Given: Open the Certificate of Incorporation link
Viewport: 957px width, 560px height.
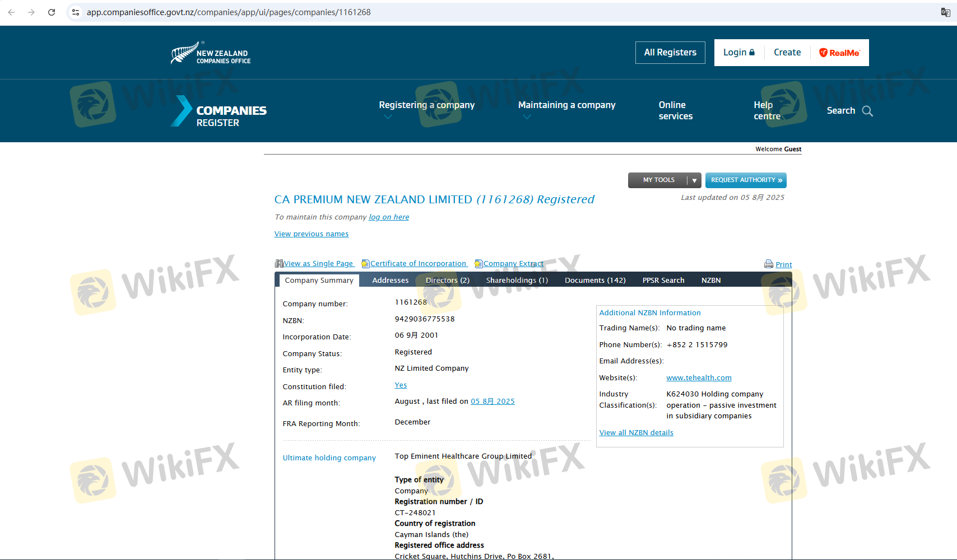Looking at the screenshot, I should click(419, 264).
